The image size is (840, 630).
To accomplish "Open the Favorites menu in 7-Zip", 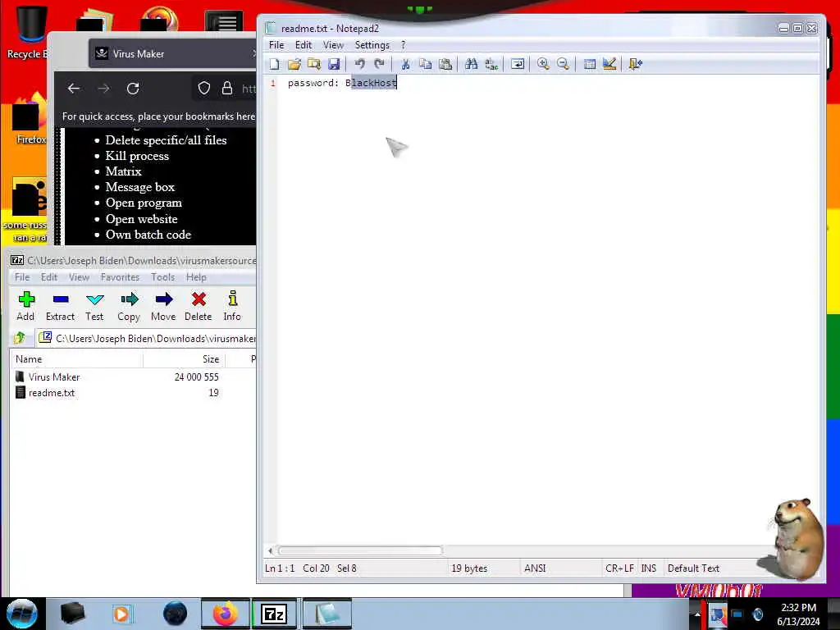I will pyautogui.click(x=120, y=277).
